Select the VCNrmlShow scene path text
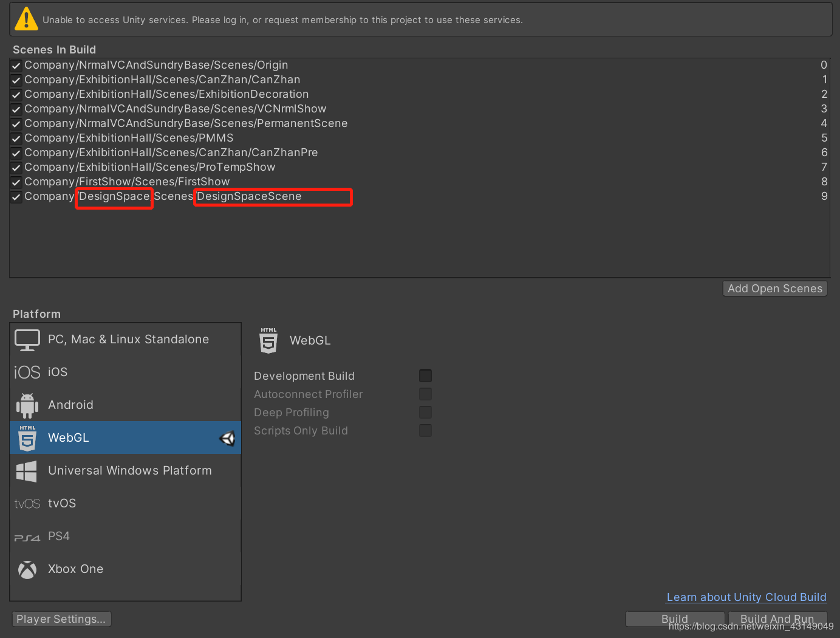 tap(176, 109)
